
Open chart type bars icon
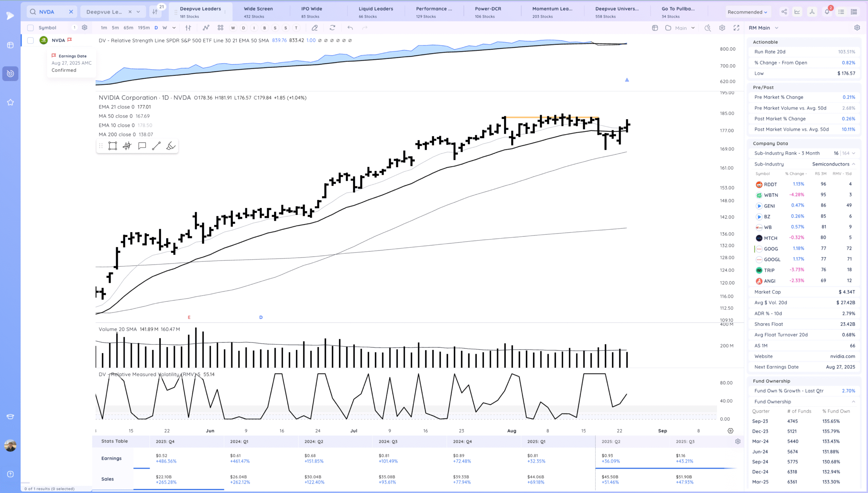pos(188,28)
